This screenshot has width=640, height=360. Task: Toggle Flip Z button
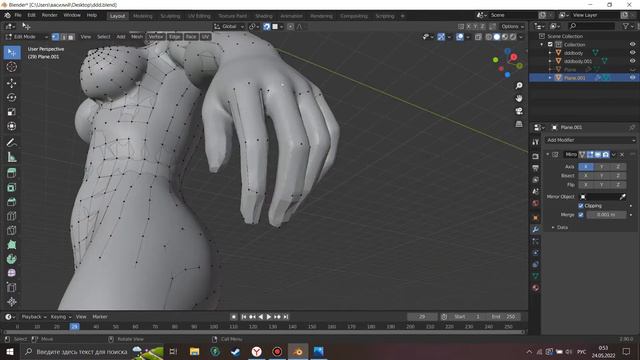(x=618, y=184)
